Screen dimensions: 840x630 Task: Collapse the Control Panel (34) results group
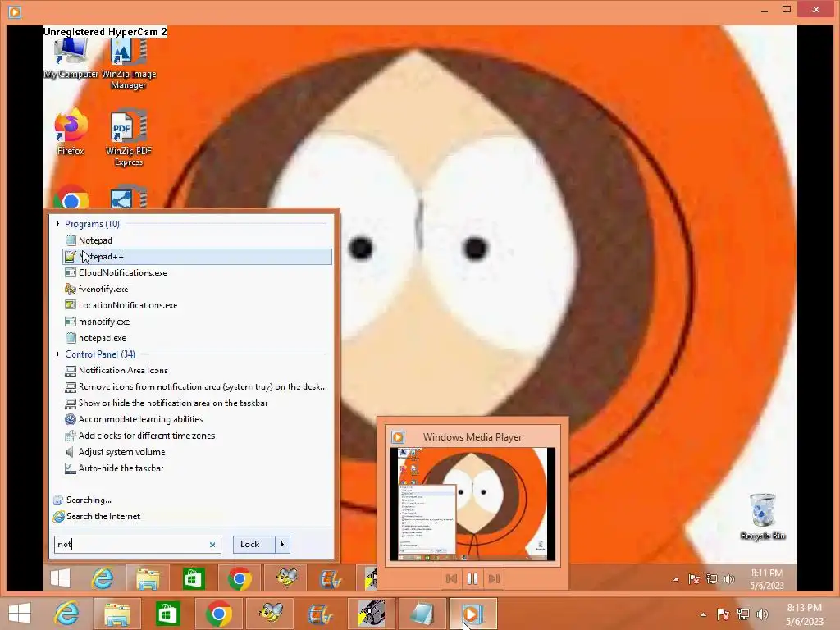click(x=57, y=354)
